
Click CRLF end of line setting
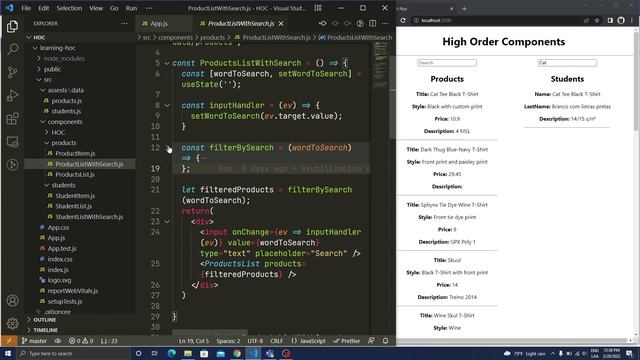(276, 341)
